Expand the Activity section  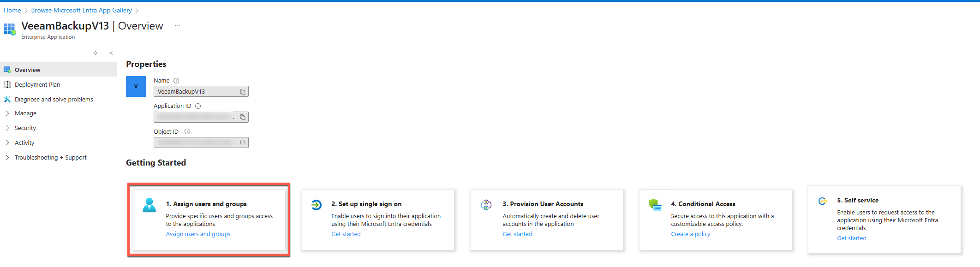[x=24, y=143]
